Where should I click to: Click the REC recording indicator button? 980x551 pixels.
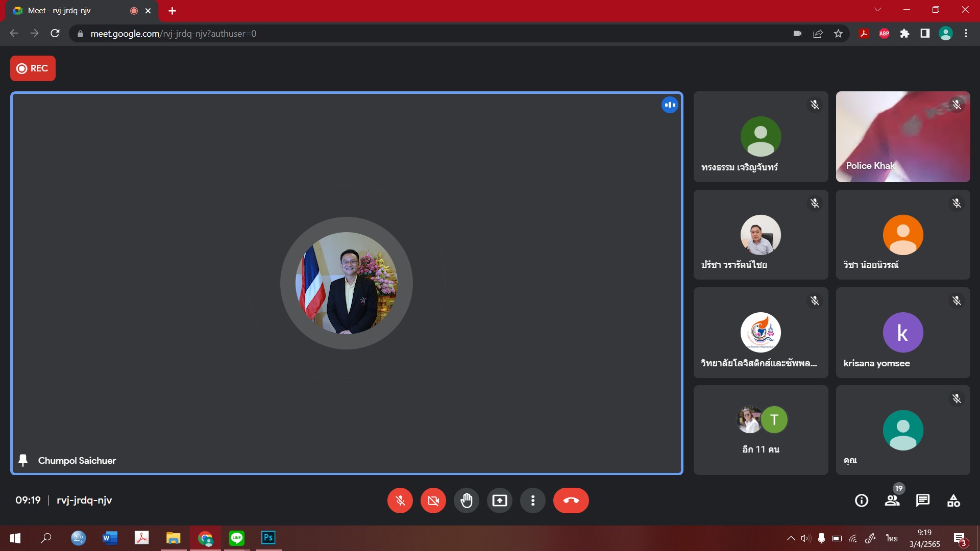[33, 68]
